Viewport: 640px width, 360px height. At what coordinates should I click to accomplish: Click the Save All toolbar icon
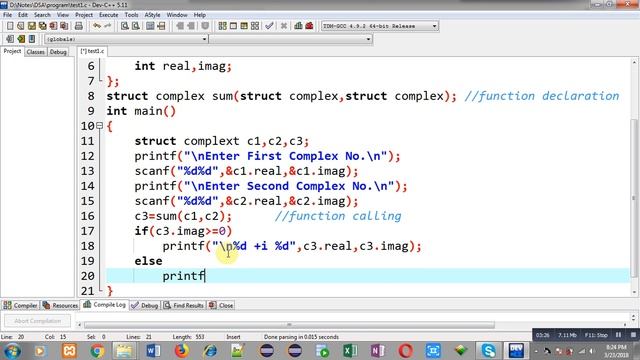(x=42, y=26)
